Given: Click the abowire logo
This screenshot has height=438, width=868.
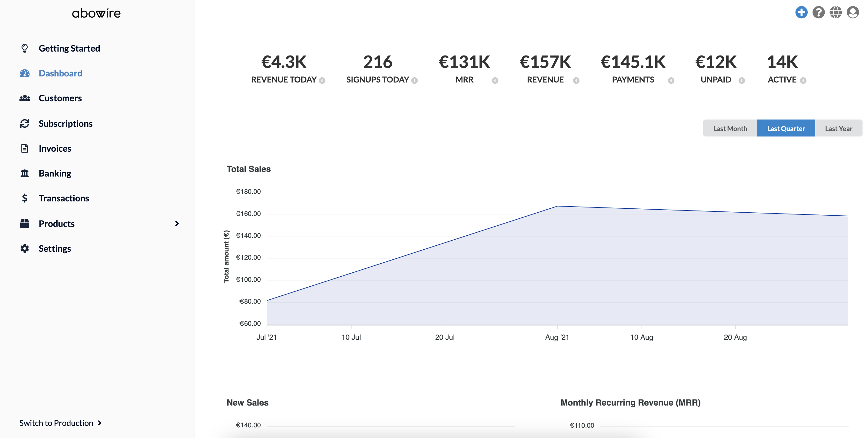Looking at the screenshot, I should 96,13.
